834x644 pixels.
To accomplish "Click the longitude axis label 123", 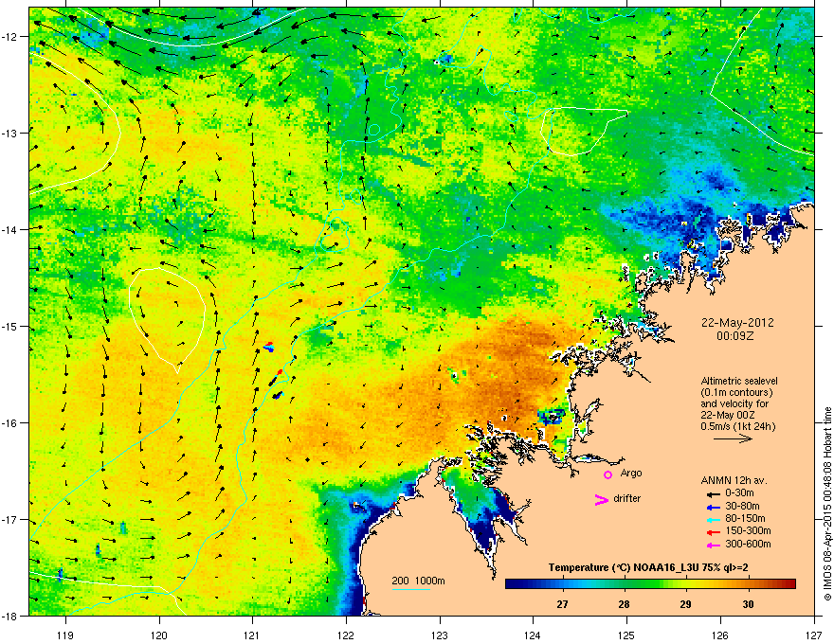I will pos(440,635).
